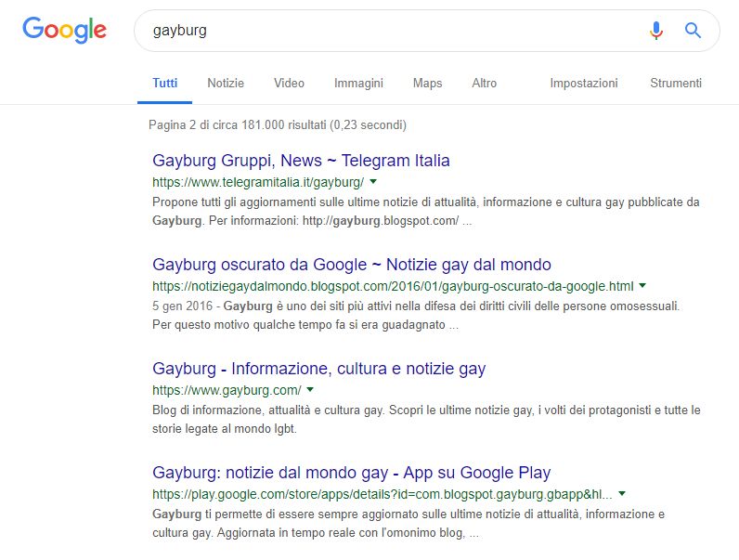Expand arrow next to telegramitalia.it URL
739x560 pixels.
[373, 181]
